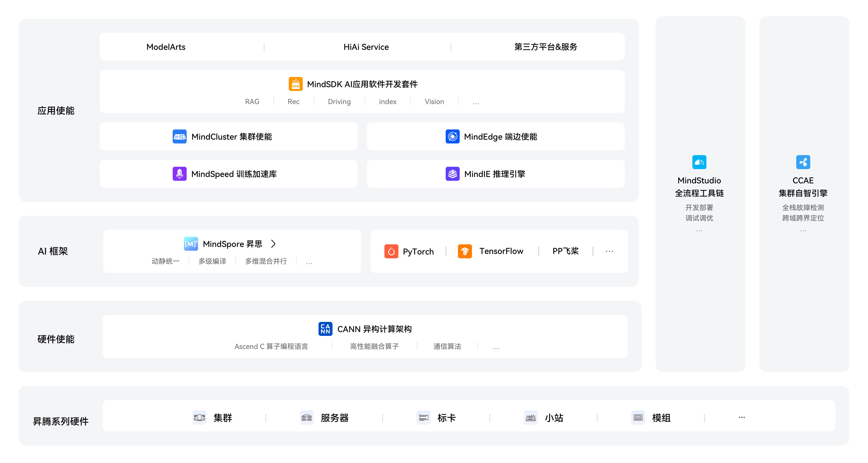Click the index item under MindSDK
The height and width of the screenshot is (463, 868).
tap(388, 101)
